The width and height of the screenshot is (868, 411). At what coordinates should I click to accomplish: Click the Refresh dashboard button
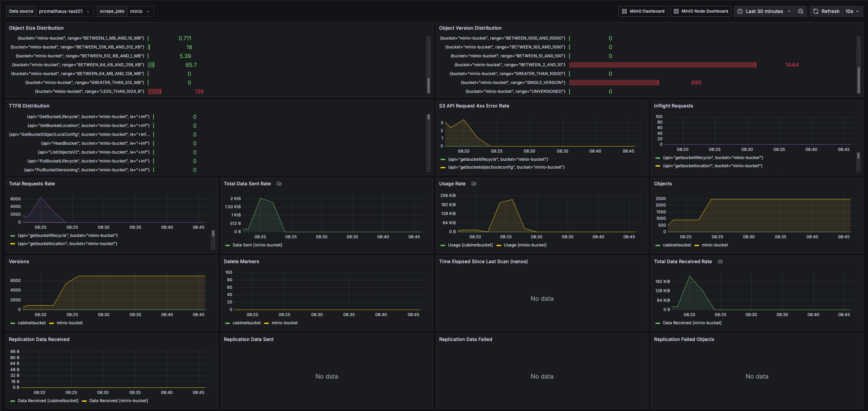(826, 11)
